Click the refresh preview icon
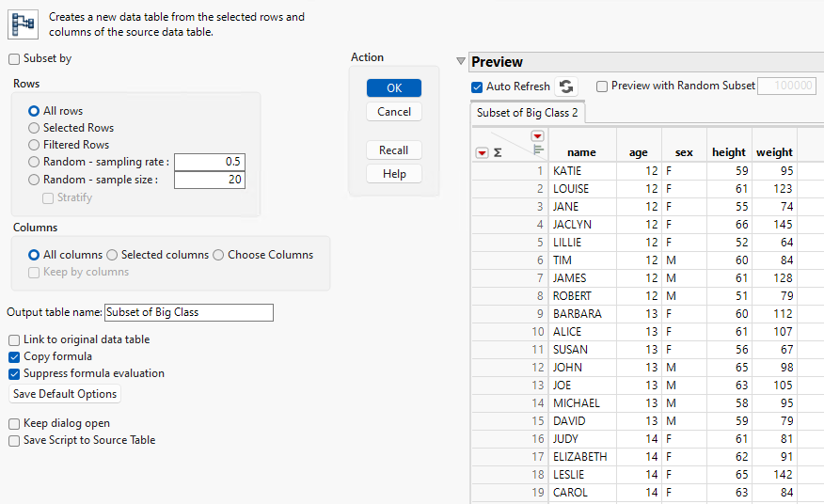The height and width of the screenshot is (504, 824). tap(565, 87)
